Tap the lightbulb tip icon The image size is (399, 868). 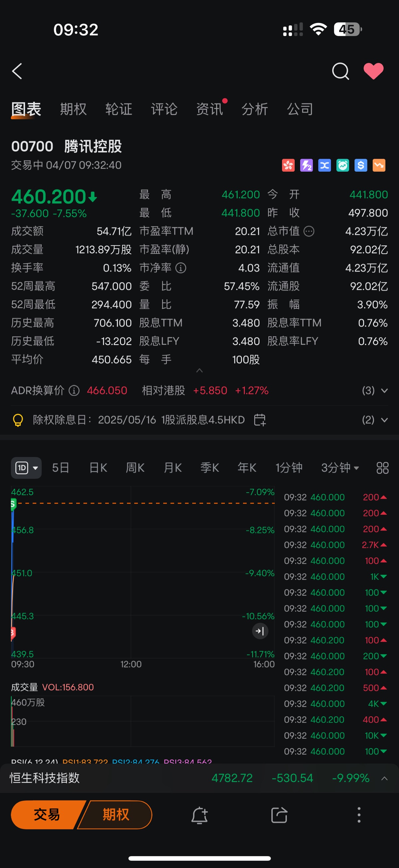[x=18, y=421]
